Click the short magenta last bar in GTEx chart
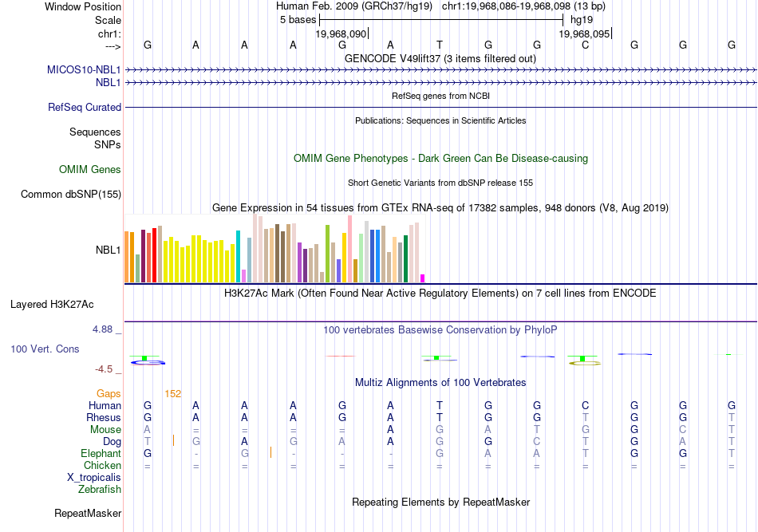This screenshot has width=758, height=532. 423,278
